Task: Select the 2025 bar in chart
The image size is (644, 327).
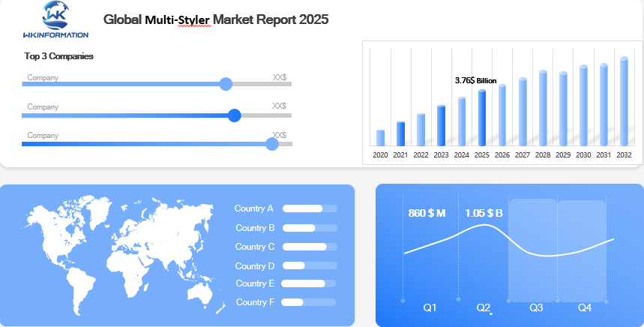Action: (482, 118)
